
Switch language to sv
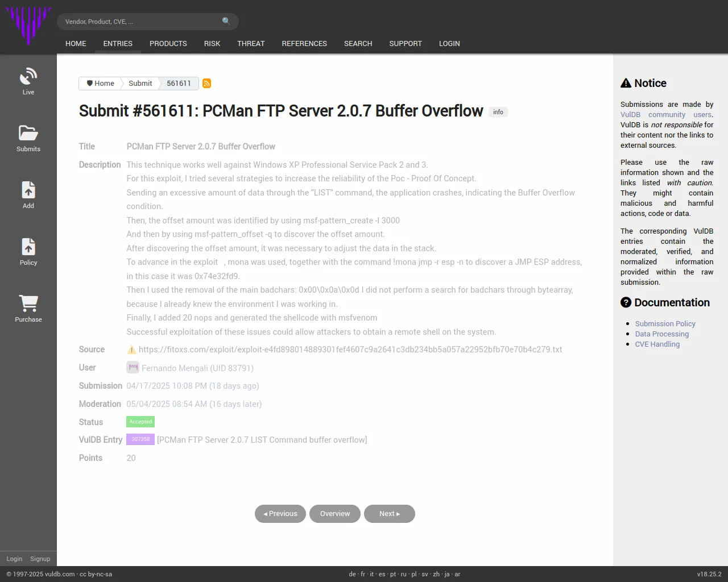pyautogui.click(x=425, y=575)
